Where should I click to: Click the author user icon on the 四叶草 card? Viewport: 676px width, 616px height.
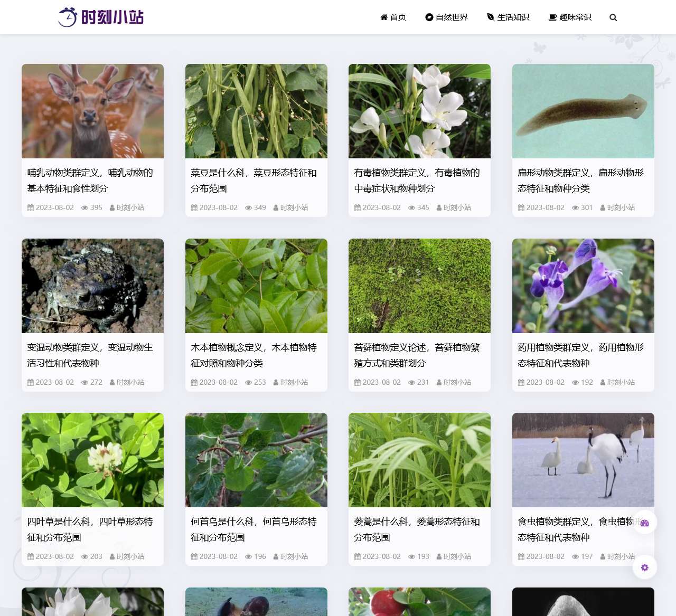point(112,557)
